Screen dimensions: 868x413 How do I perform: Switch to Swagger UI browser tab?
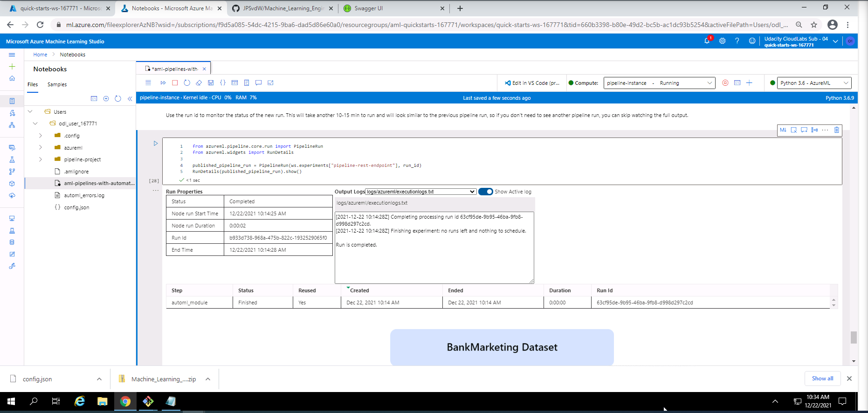pos(394,8)
